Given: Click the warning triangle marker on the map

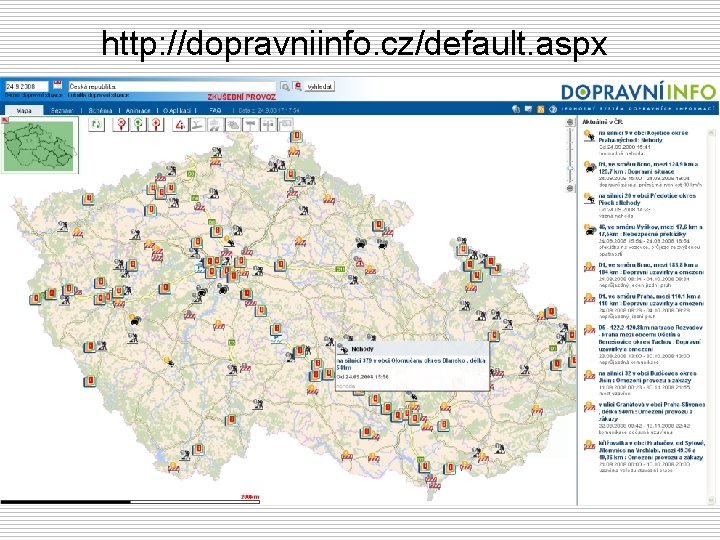Looking at the screenshot, I should [360, 262].
